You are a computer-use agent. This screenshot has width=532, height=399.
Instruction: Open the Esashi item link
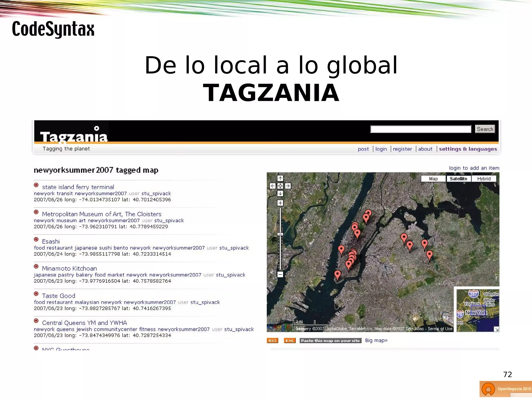click(x=51, y=241)
